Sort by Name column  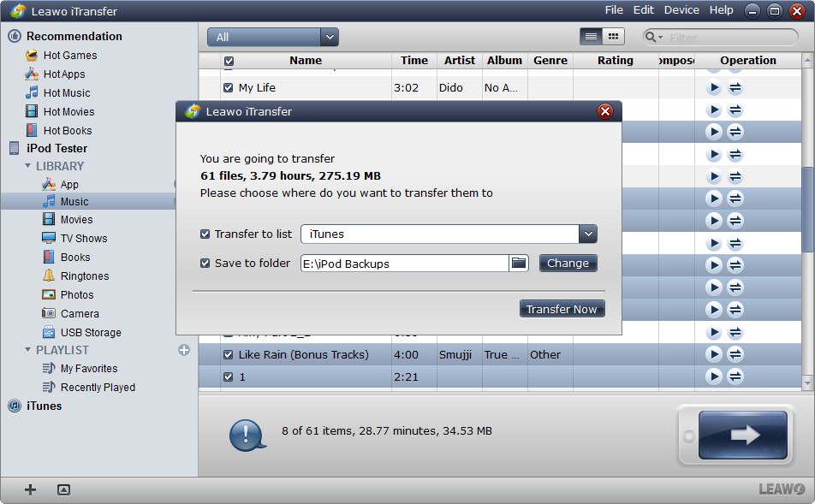pos(306,60)
